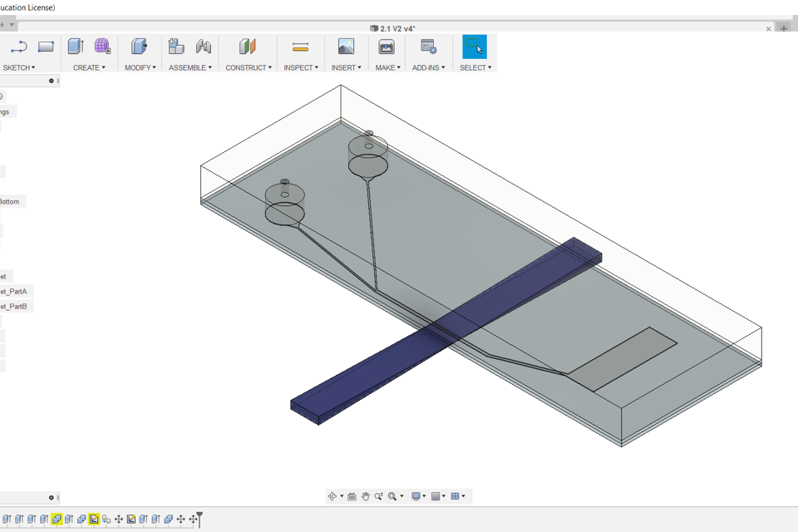Click the Press Pull icon in Modify

(x=139, y=47)
